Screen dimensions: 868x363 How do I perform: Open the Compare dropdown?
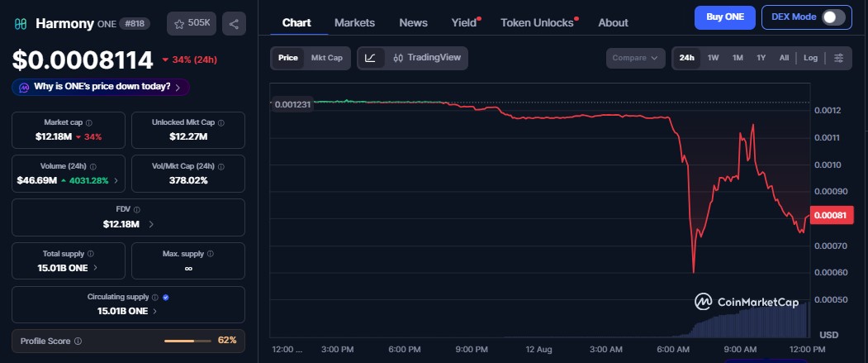click(635, 58)
